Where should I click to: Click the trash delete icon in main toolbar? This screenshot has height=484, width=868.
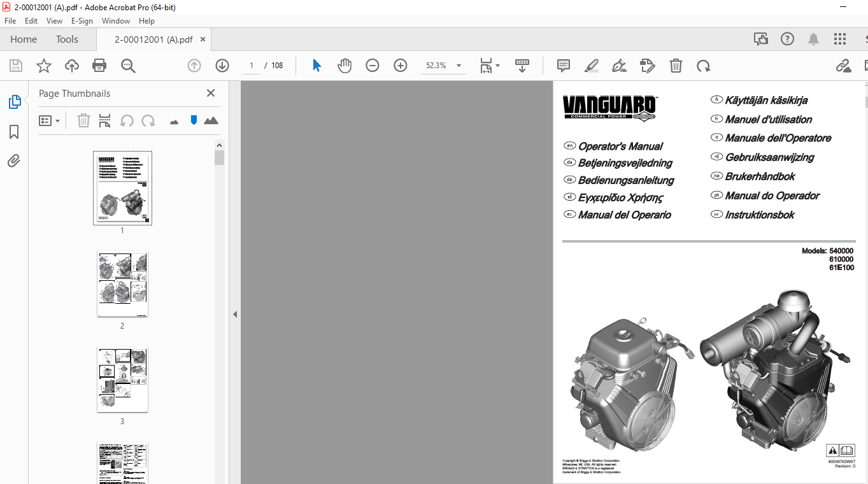pyautogui.click(x=676, y=66)
